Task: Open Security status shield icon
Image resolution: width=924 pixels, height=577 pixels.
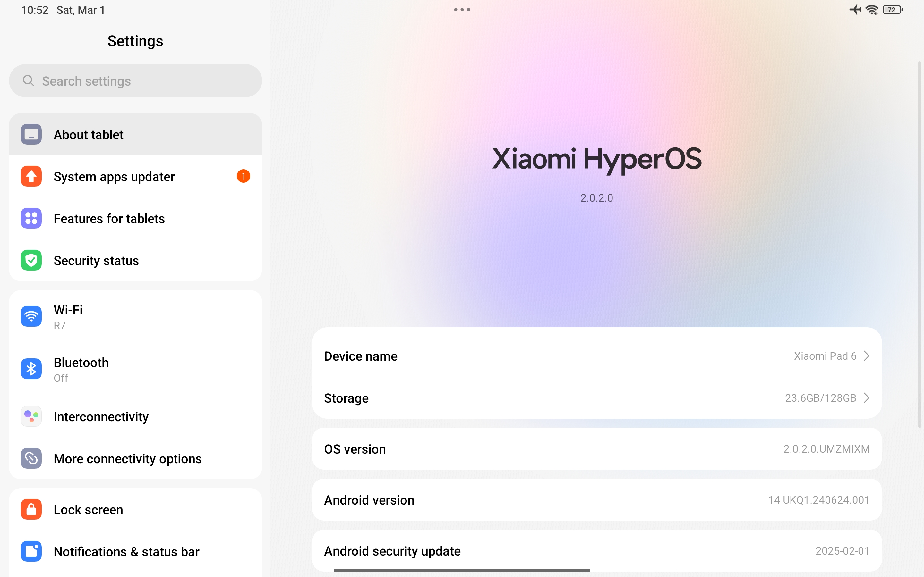Action: point(31,260)
